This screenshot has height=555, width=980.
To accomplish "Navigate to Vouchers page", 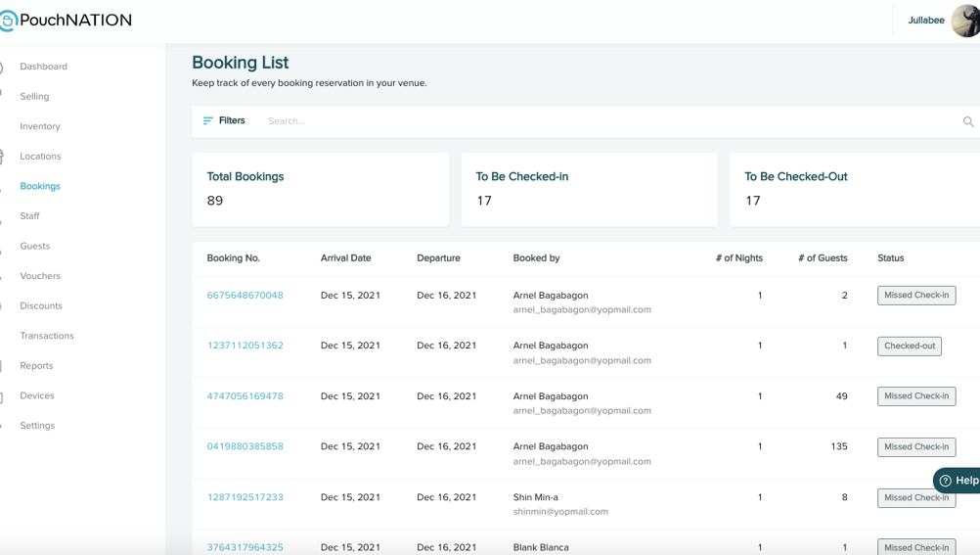I will pos(40,276).
